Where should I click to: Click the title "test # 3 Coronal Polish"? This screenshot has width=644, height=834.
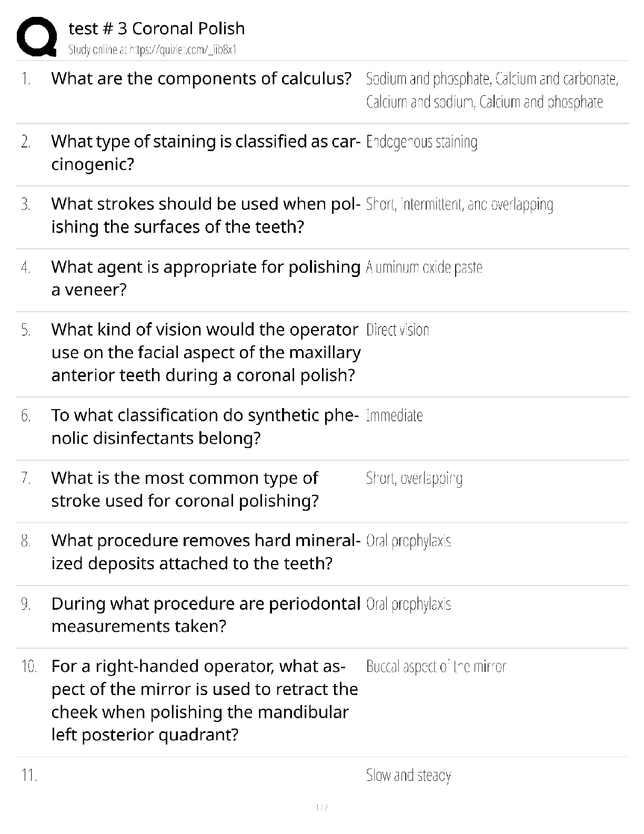pyautogui.click(x=157, y=28)
